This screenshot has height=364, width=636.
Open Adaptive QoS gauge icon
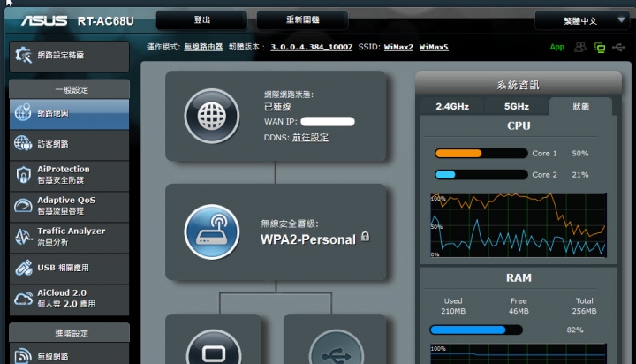click(23, 205)
